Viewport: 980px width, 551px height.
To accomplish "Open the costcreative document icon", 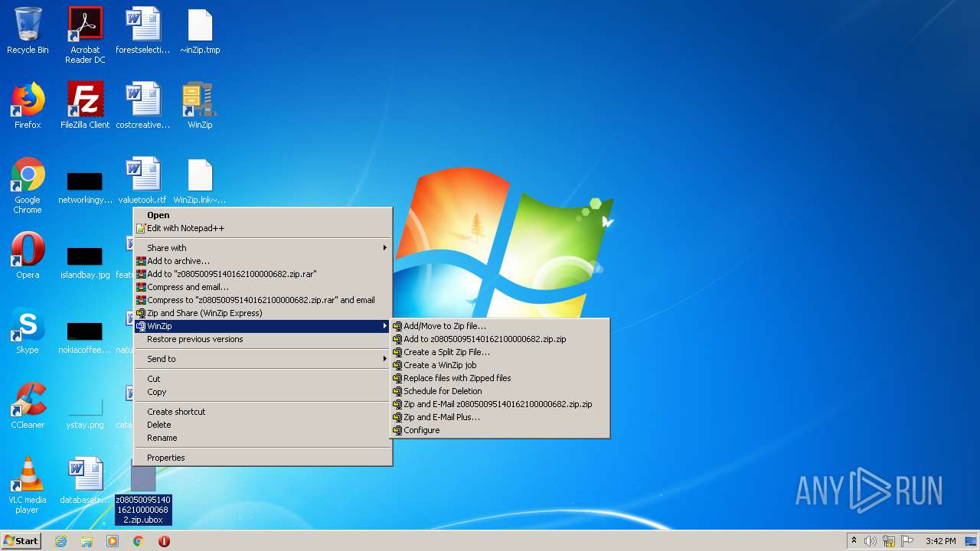I will tap(143, 106).
